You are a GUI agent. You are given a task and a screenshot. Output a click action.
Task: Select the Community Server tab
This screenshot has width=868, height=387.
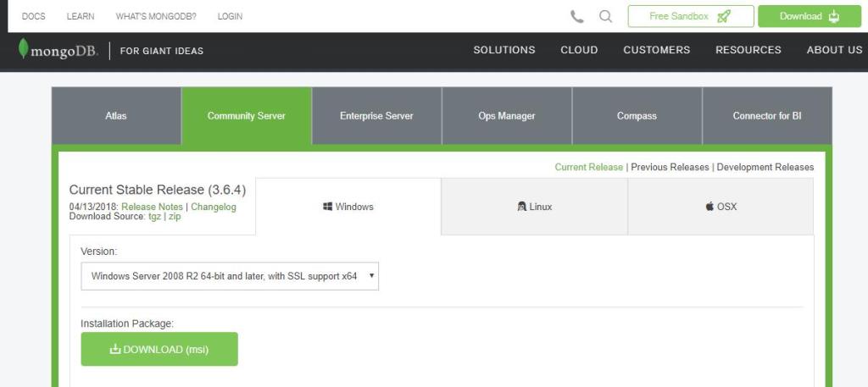pos(247,115)
